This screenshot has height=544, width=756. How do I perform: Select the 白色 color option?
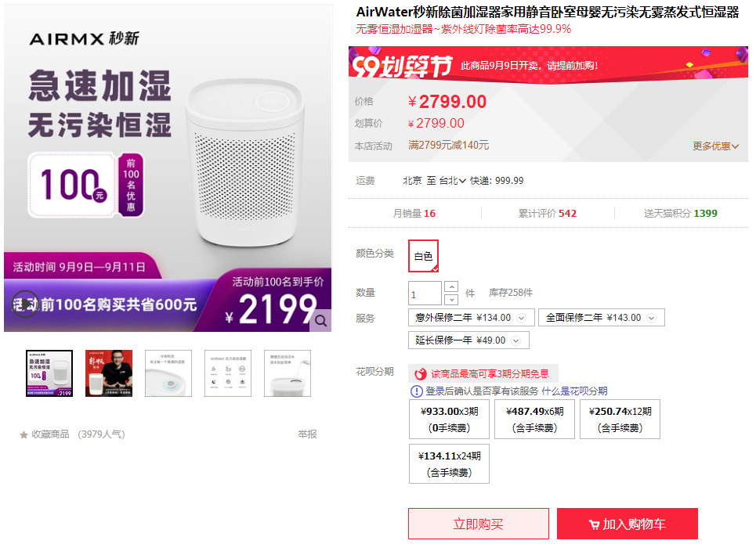(x=423, y=254)
